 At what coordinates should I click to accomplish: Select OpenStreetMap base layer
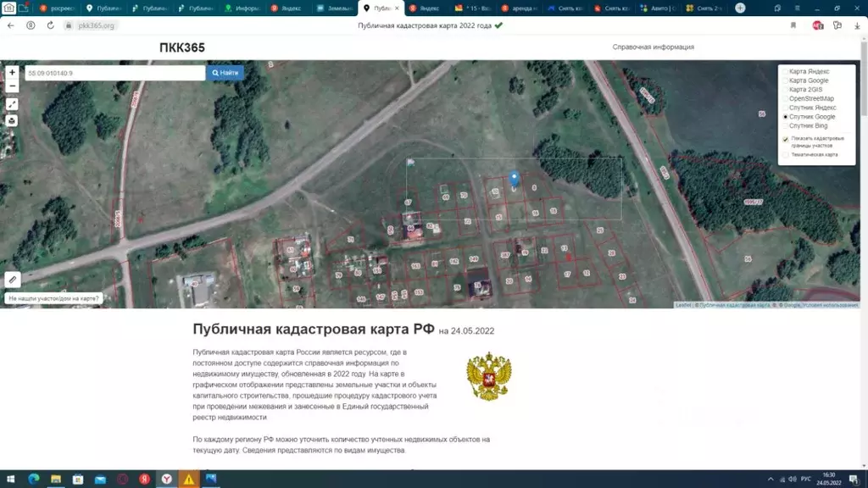[x=785, y=99]
